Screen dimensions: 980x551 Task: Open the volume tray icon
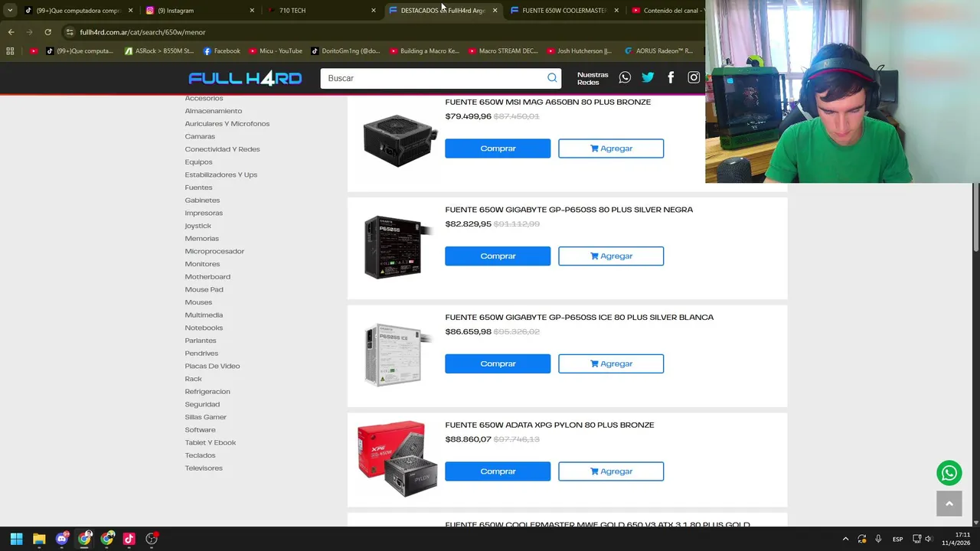pyautogui.click(x=929, y=539)
